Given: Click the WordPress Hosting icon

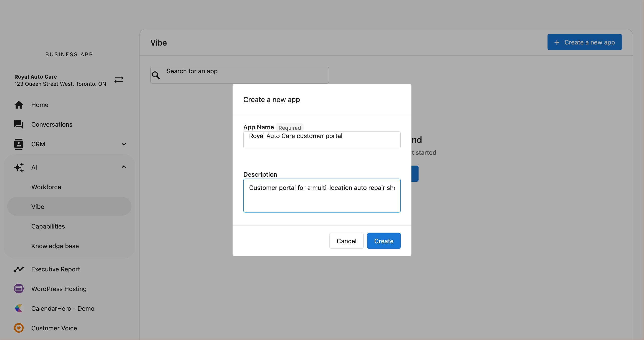Looking at the screenshot, I should coord(19,289).
